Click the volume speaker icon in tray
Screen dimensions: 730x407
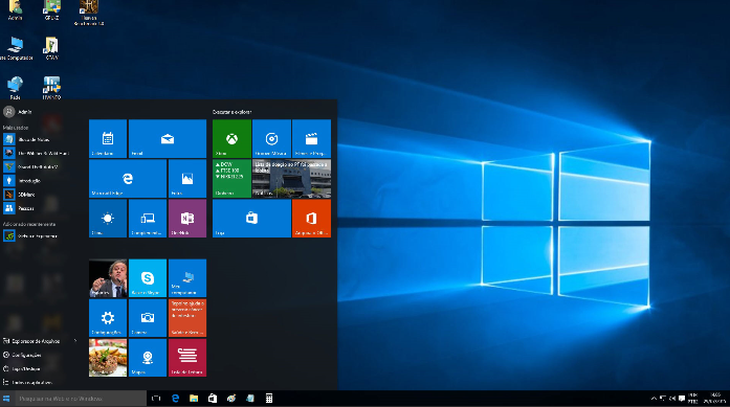point(672,399)
